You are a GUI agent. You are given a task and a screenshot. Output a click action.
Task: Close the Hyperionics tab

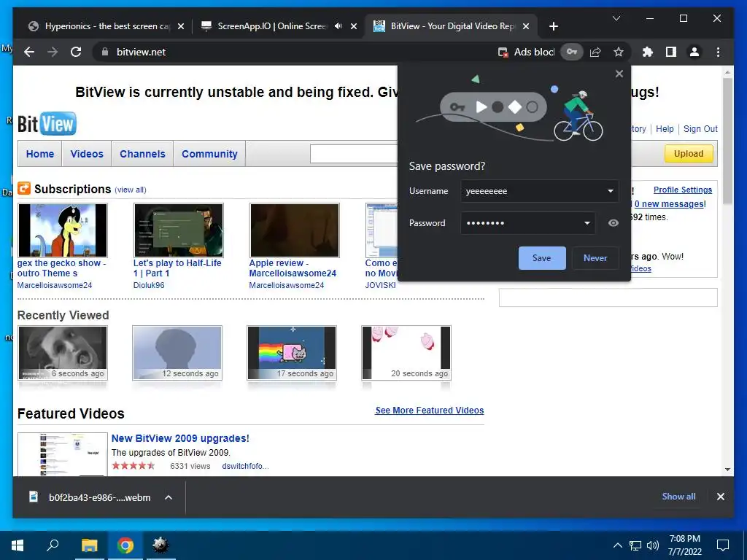point(181,26)
